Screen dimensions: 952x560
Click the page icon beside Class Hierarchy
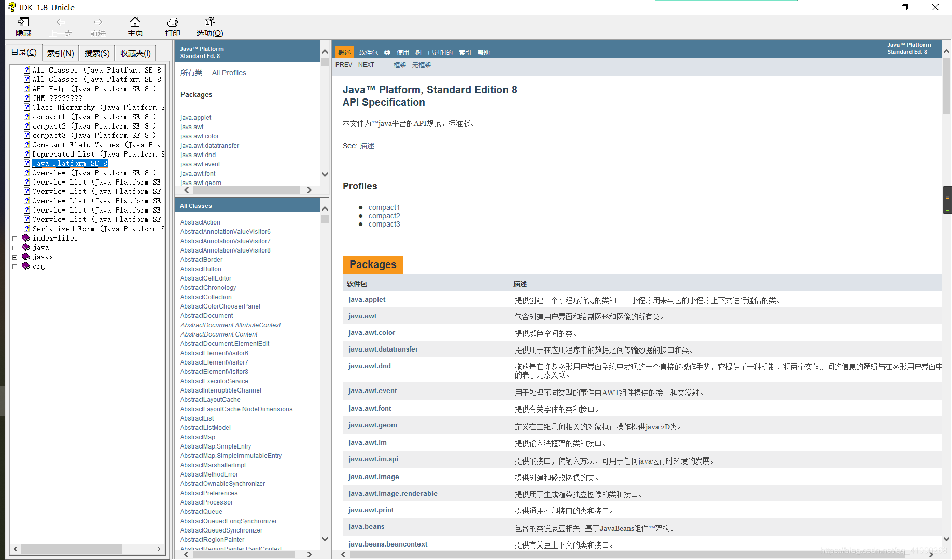click(x=27, y=107)
